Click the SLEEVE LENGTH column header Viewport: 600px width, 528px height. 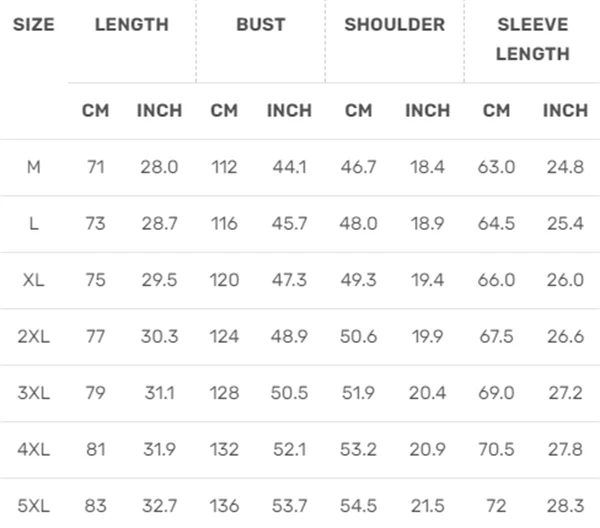click(x=532, y=39)
